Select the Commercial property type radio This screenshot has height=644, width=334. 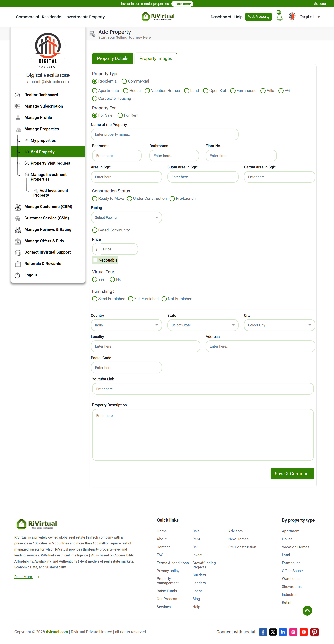pyautogui.click(x=124, y=81)
